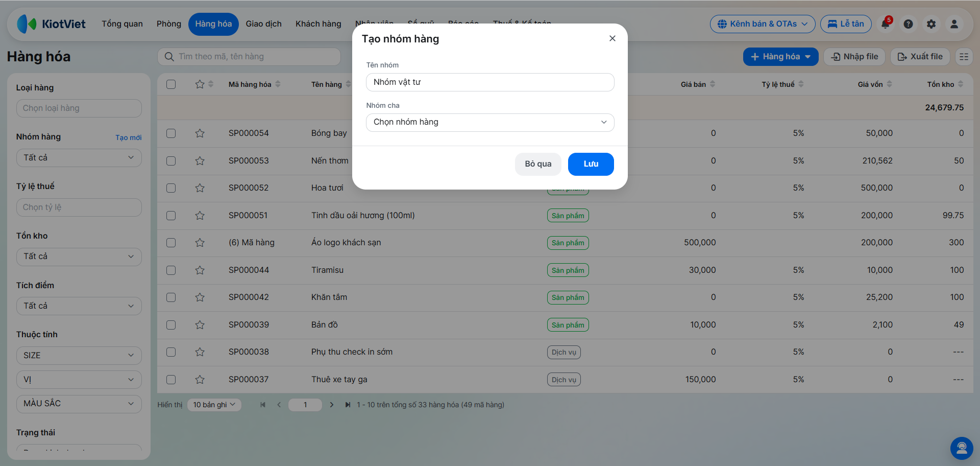Sort by Giá bán column
Viewport: 980px width, 466px height.
pyautogui.click(x=698, y=84)
